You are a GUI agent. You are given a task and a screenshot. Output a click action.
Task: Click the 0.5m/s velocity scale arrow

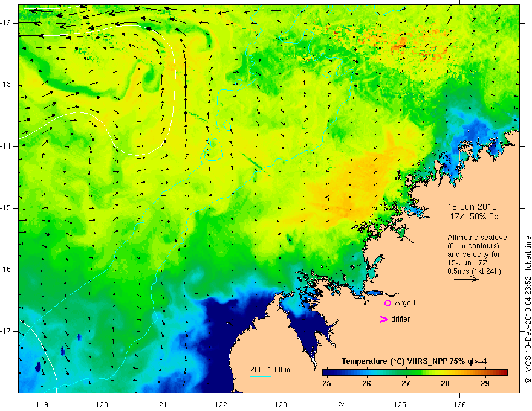click(x=466, y=279)
